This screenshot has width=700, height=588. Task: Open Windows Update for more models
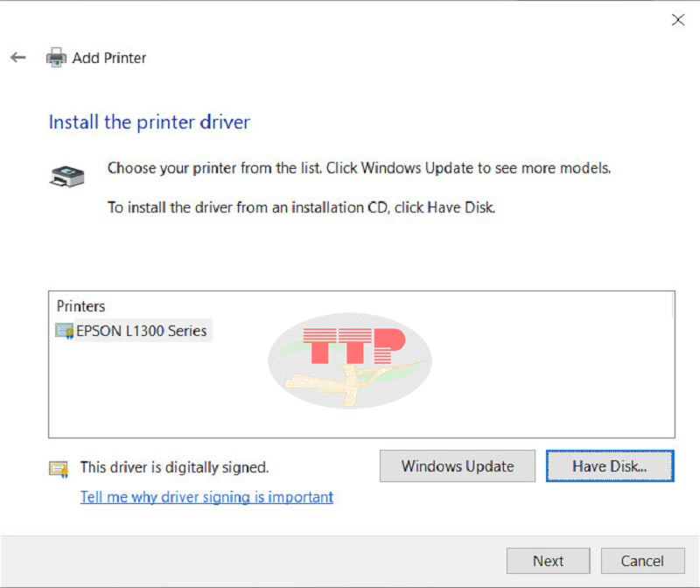click(458, 466)
